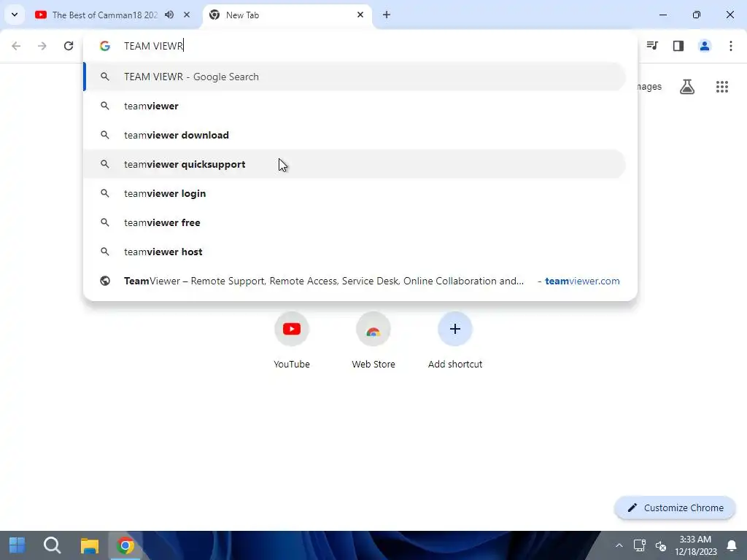The height and width of the screenshot is (560, 747).
Task: Choose TEAM VIEWR - Google Search suggestion
Action: [x=355, y=77]
